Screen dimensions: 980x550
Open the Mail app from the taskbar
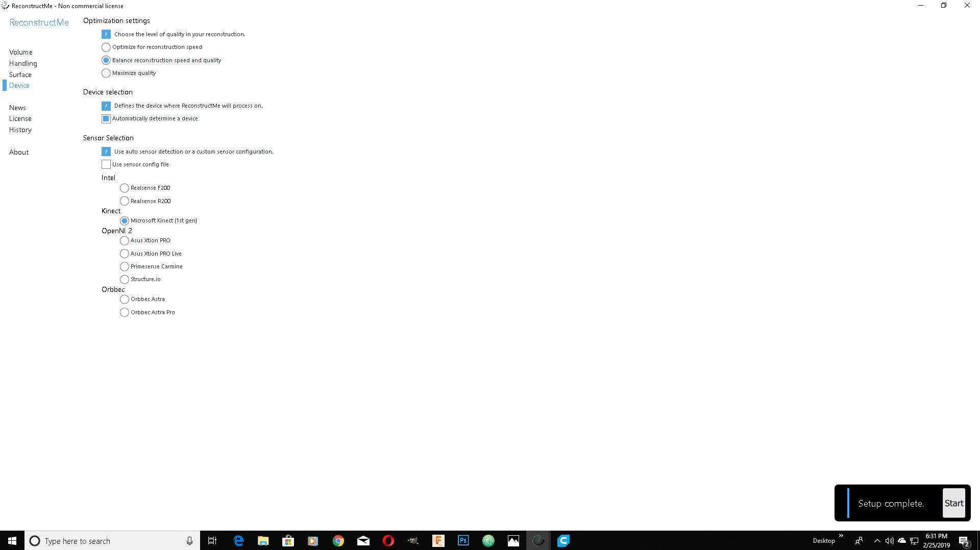coord(363,541)
